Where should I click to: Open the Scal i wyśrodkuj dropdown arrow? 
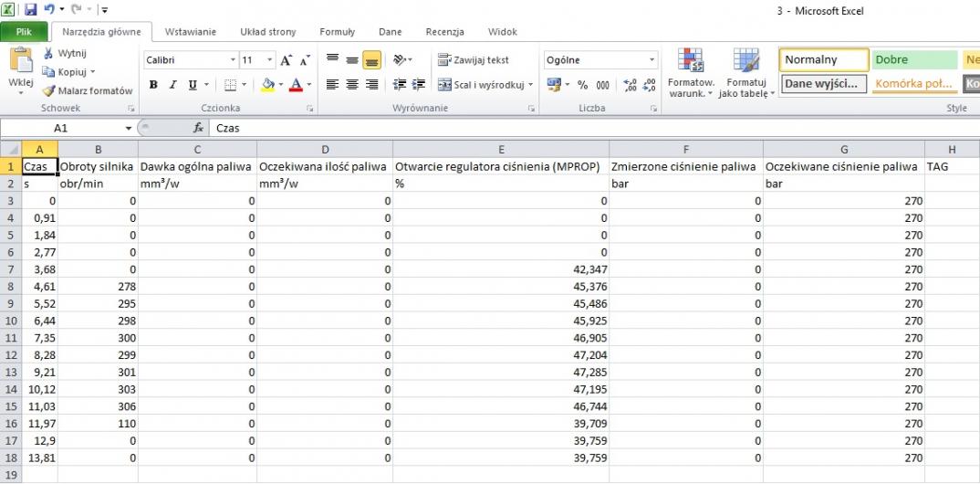(x=531, y=85)
